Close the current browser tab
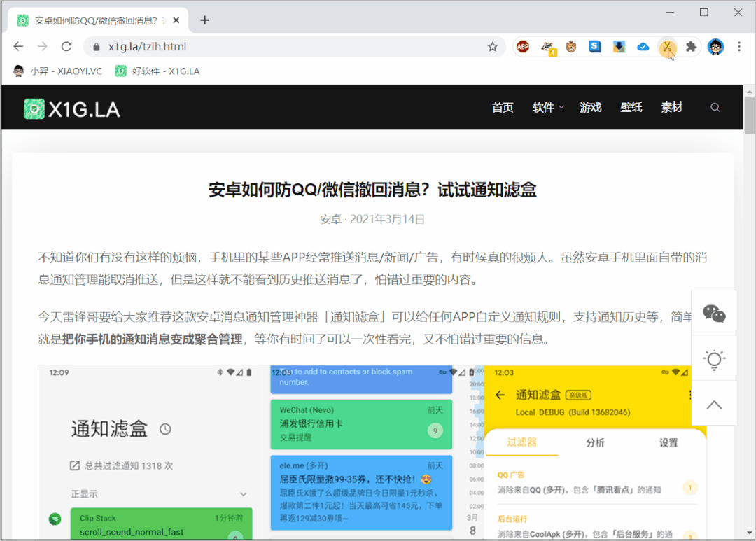The width and height of the screenshot is (756, 541). [176, 20]
